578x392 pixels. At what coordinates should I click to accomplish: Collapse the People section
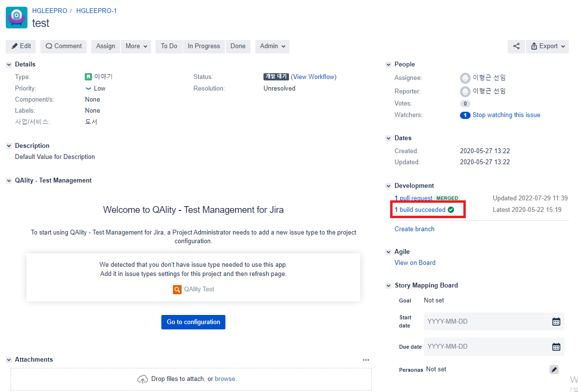click(389, 65)
